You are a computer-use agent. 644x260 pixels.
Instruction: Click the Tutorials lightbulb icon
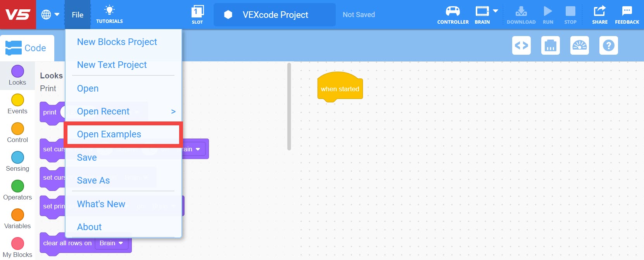click(110, 10)
